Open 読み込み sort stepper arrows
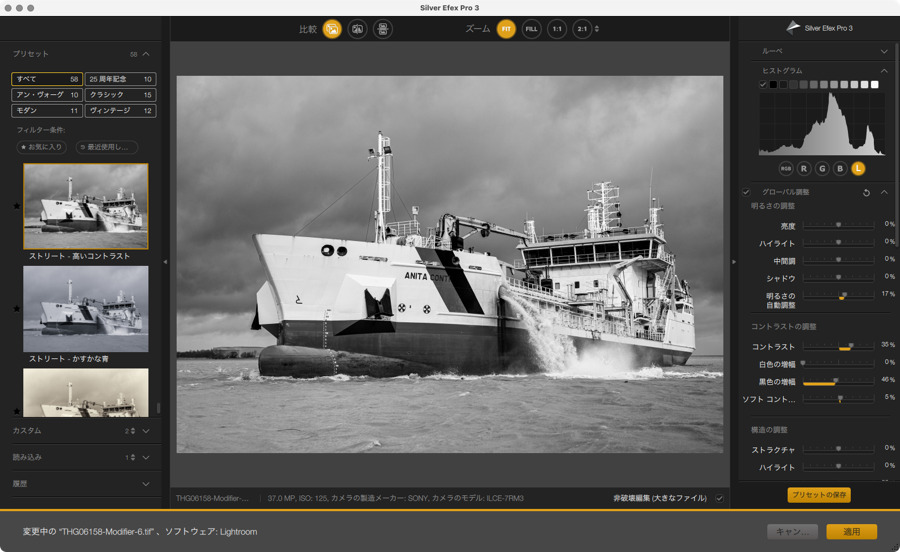 click(133, 457)
